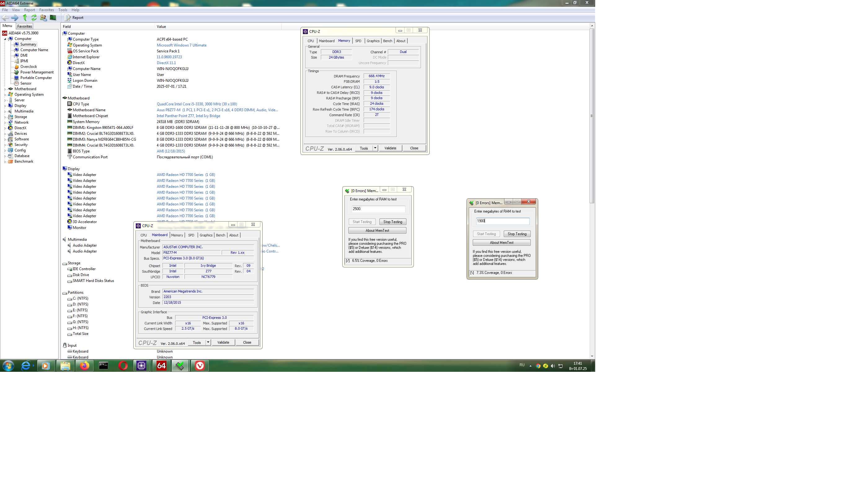Click the green Up arrow toolbar icon

(x=24, y=18)
